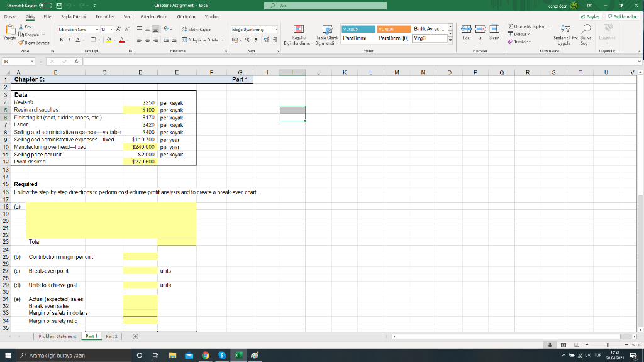The width and height of the screenshot is (644, 362).
Task: Open the font size 12 dropdown
Action: (x=112, y=30)
